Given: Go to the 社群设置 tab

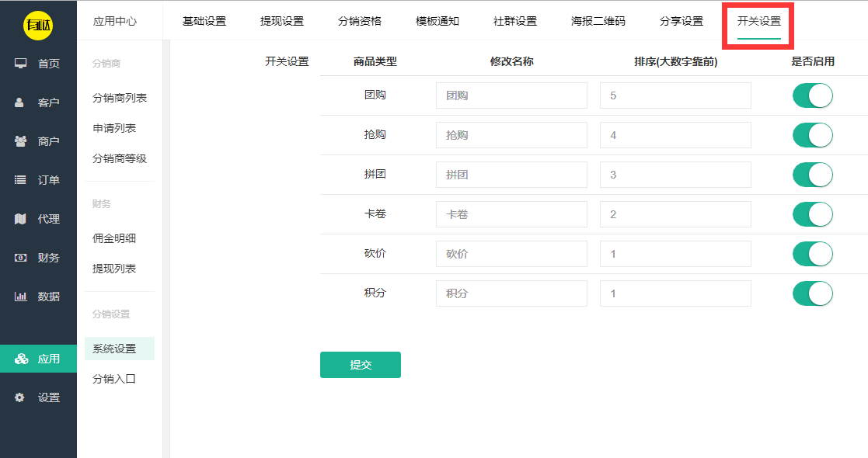Looking at the screenshot, I should click(x=515, y=21).
